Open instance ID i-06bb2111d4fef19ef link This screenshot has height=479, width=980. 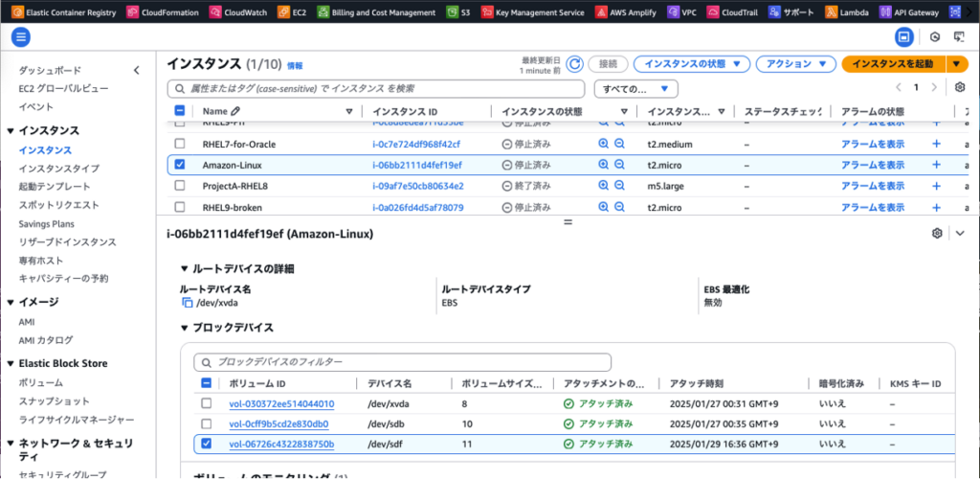pyautogui.click(x=417, y=165)
